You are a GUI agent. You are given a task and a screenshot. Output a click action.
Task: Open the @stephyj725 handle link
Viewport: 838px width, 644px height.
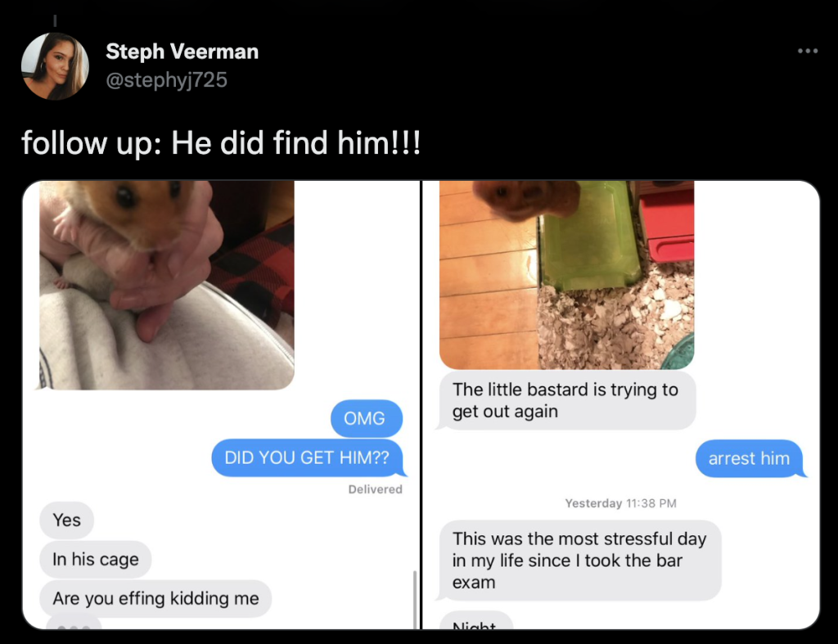[x=167, y=79]
